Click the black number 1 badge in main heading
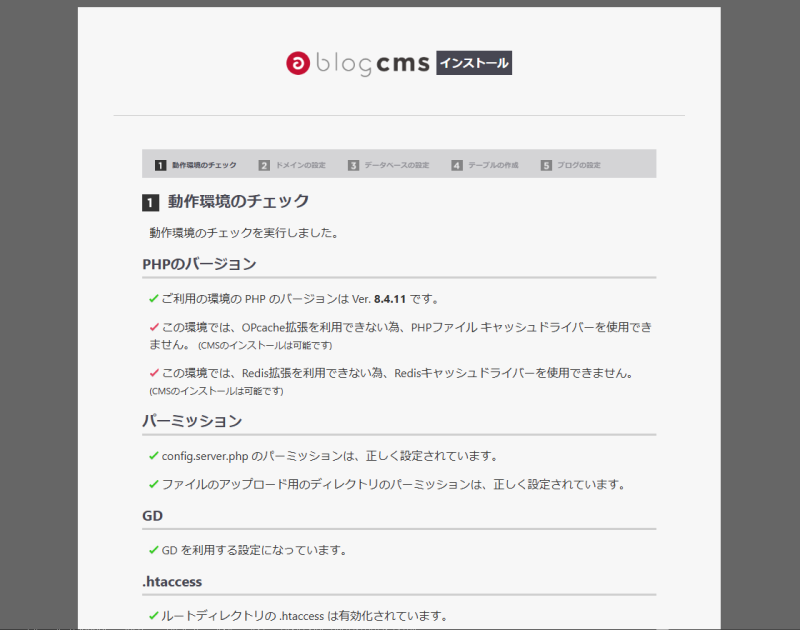The height and width of the screenshot is (630, 800). (151, 203)
